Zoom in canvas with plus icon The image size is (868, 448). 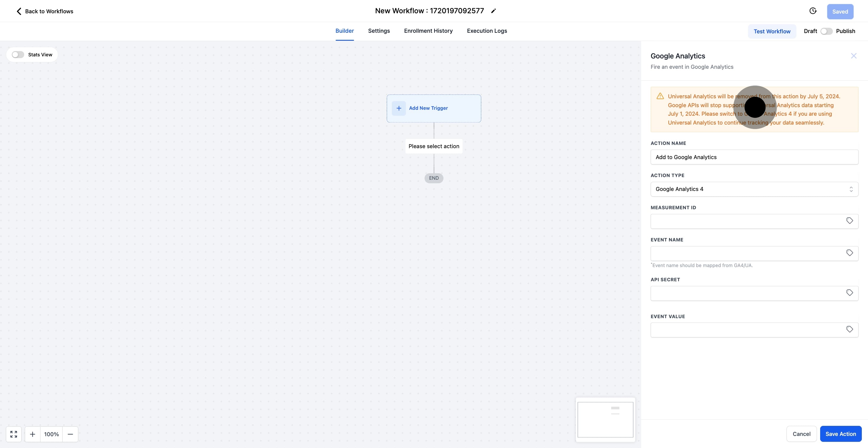pos(32,434)
